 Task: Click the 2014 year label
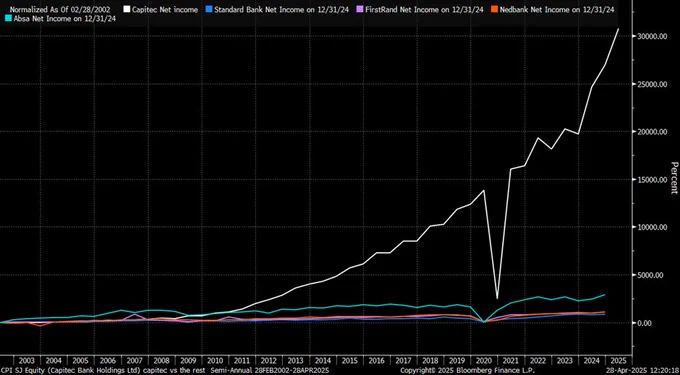pos(323,360)
